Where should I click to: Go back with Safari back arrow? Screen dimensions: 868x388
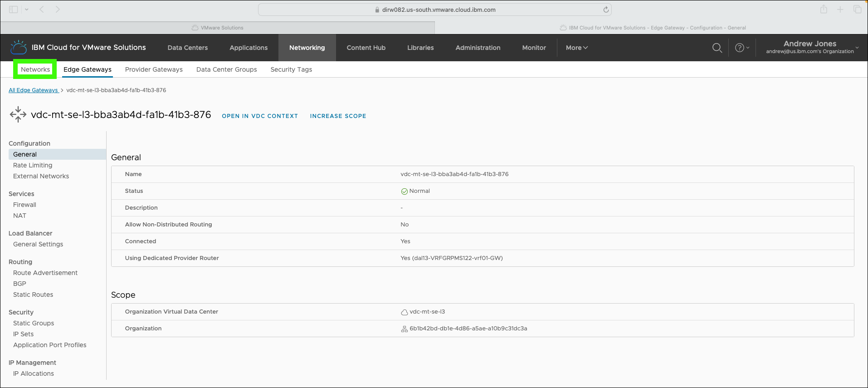pos(42,9)
